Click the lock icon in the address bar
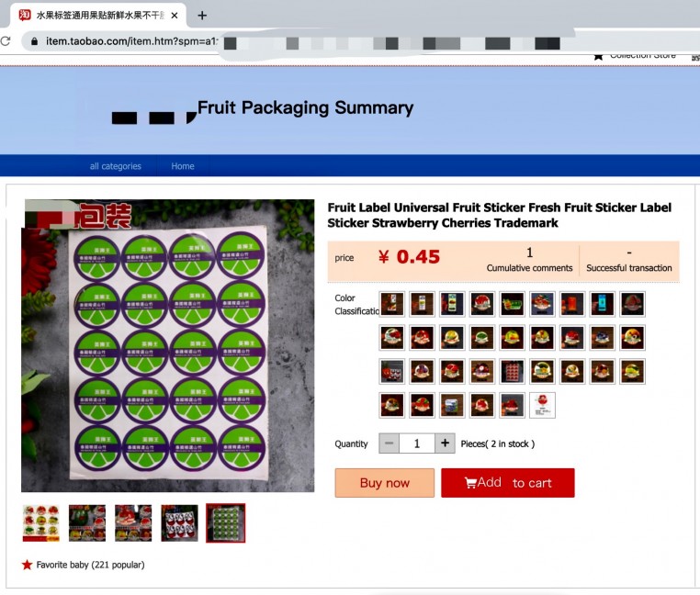The height and width of the screenshot is (595, 700). click(34, 41)
